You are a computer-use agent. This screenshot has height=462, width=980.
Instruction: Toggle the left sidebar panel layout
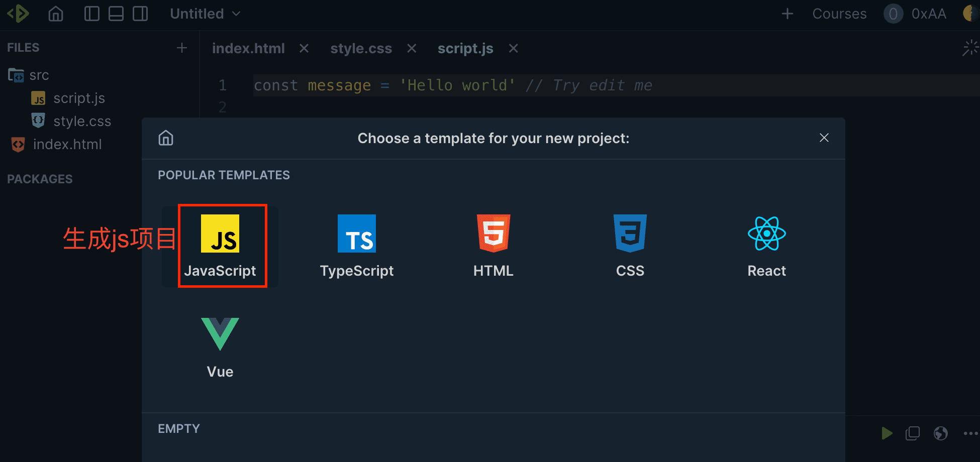pos(91,14)
